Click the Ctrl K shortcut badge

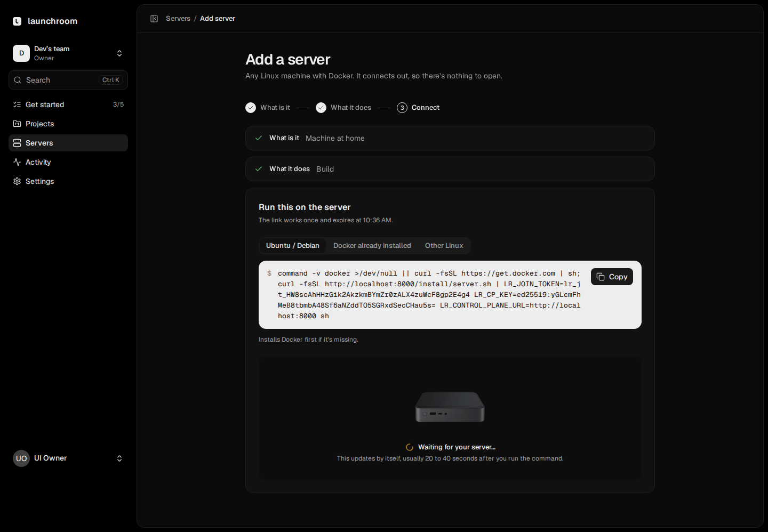pos(111,80)
